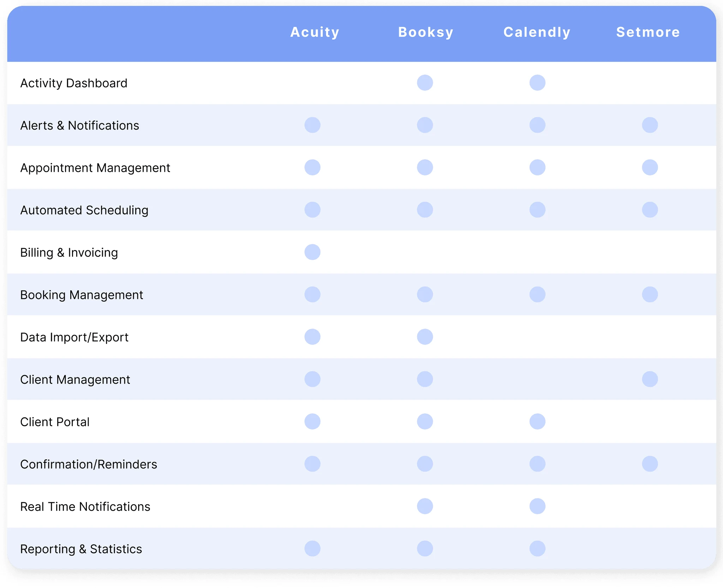Select the Alerts & Notifications row label
Screen dimensions: 723x588
pyautogui.click(x=80, y=126)
